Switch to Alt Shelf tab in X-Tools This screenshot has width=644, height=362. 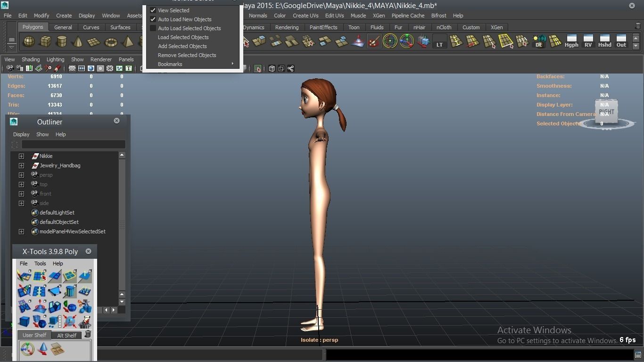point(66,335)
